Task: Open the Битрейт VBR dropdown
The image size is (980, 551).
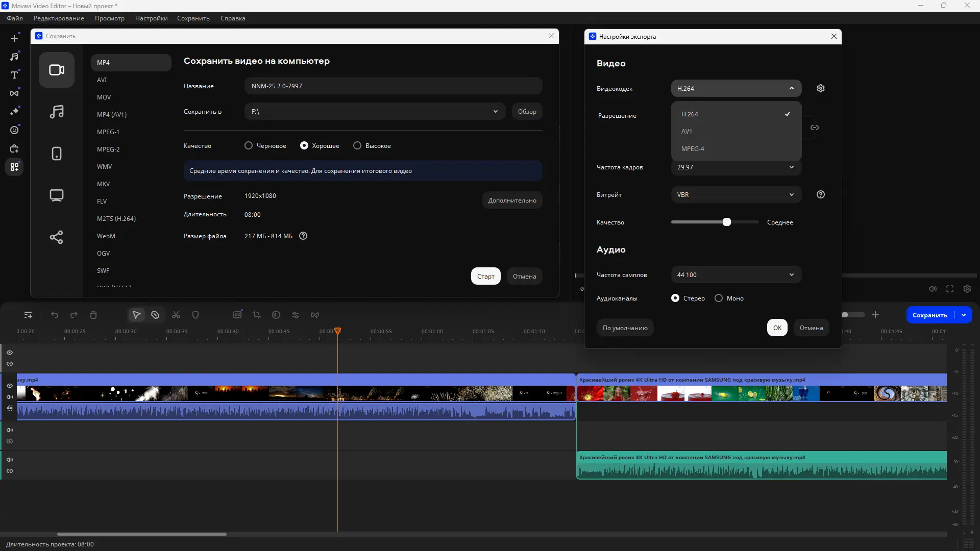Action: [736, 194]
